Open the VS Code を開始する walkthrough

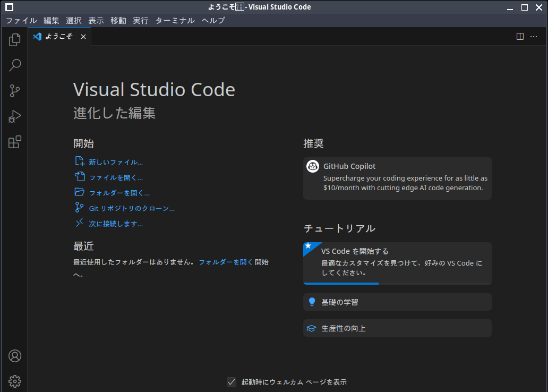point(397,263)
